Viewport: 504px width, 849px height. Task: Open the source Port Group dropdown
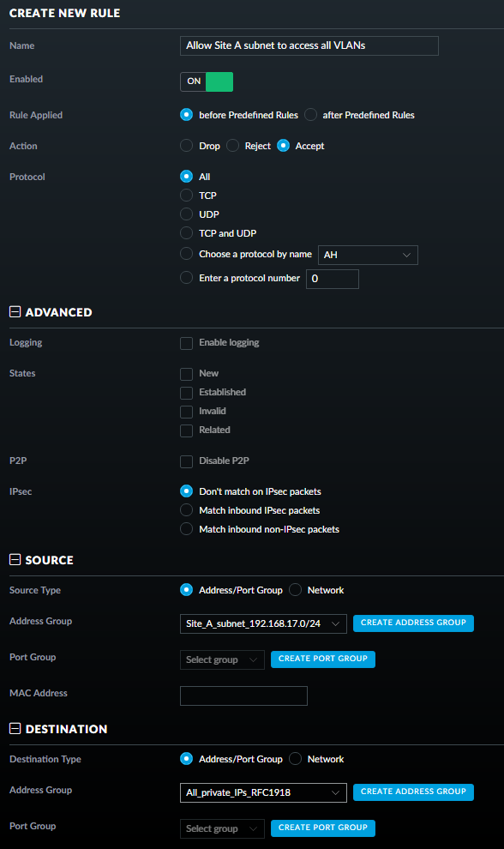pyautogui.click(x=222, y=659)
